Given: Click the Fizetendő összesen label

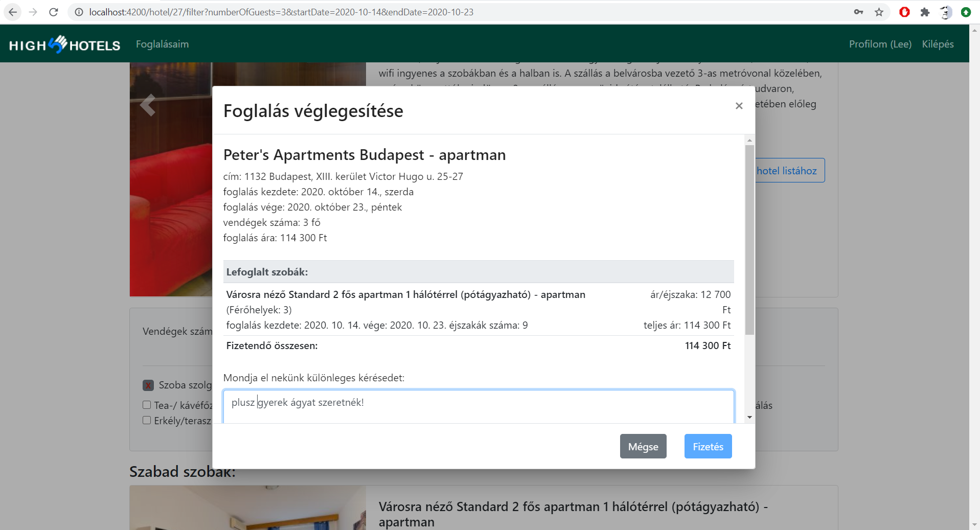Looking at the screenshot, I should tap(272, 345).
